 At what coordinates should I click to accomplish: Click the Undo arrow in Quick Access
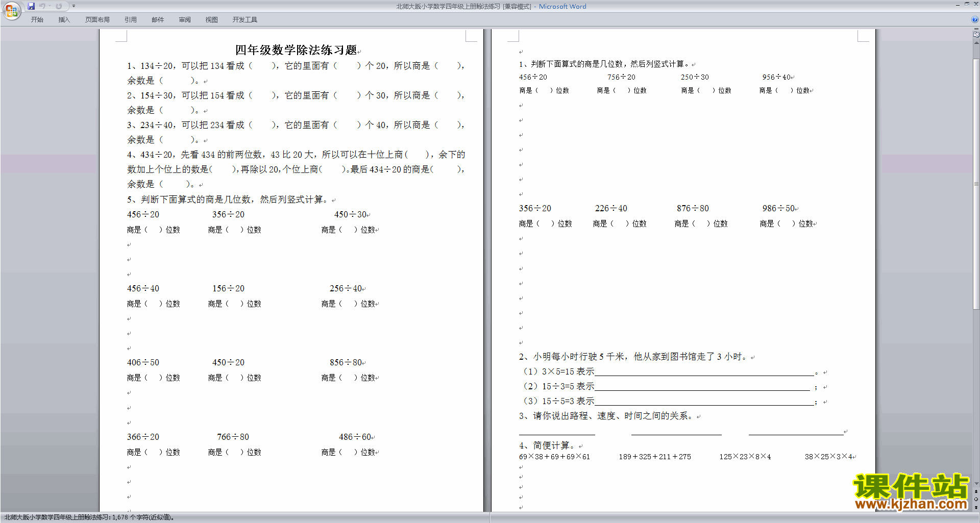pos(42,6)
